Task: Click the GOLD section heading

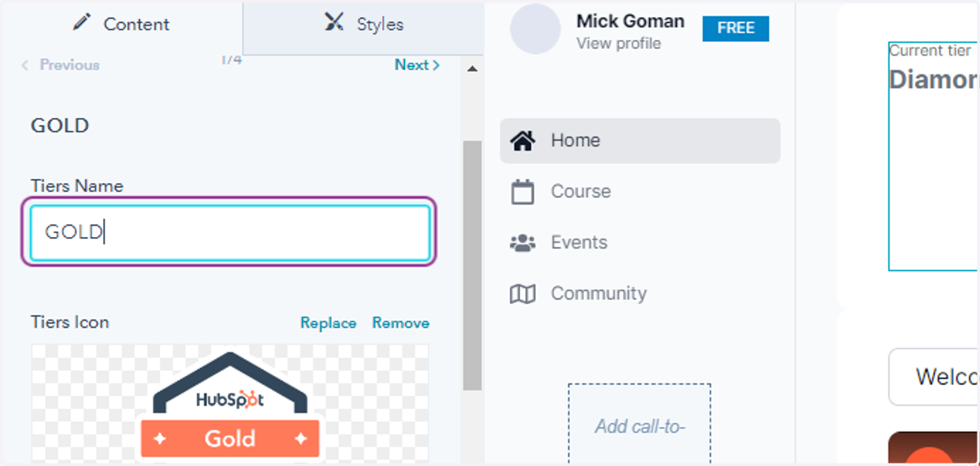Action: [60, 125]
